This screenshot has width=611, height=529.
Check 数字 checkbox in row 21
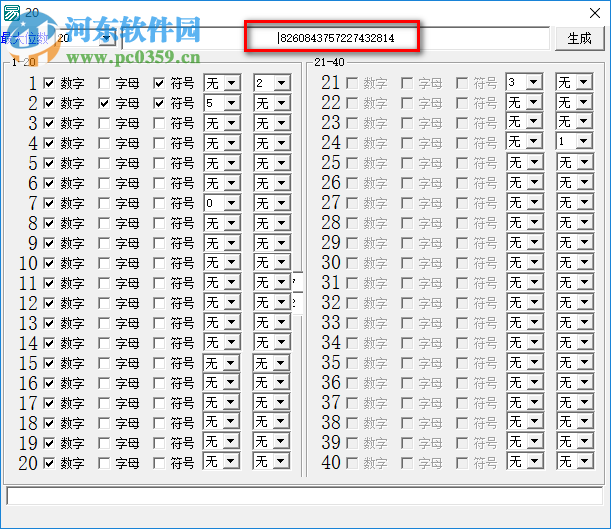coord(352,83)
